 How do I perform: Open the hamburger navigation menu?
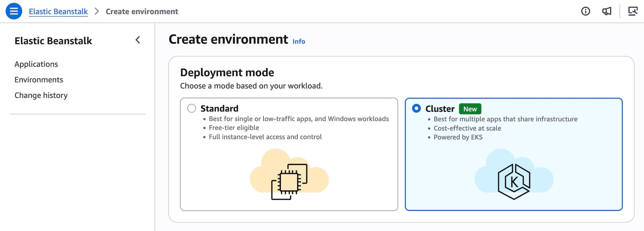click(14, 11)
